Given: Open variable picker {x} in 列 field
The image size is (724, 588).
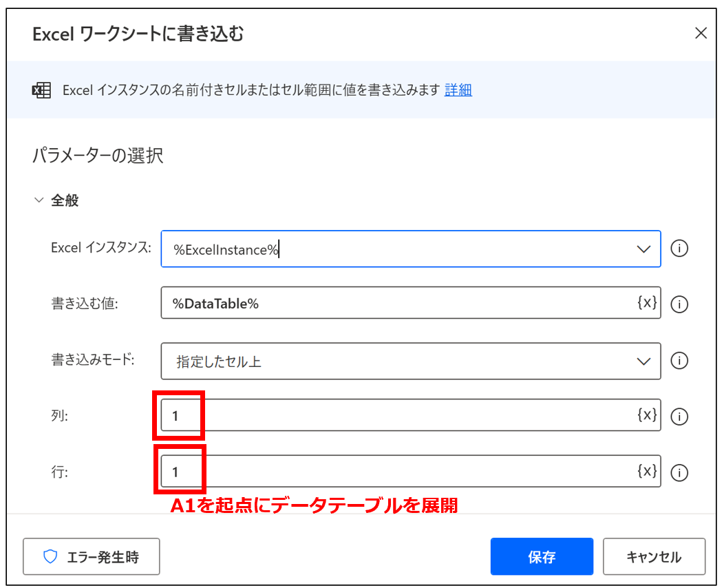Looking at the screenshot, I should coord(647,415).
